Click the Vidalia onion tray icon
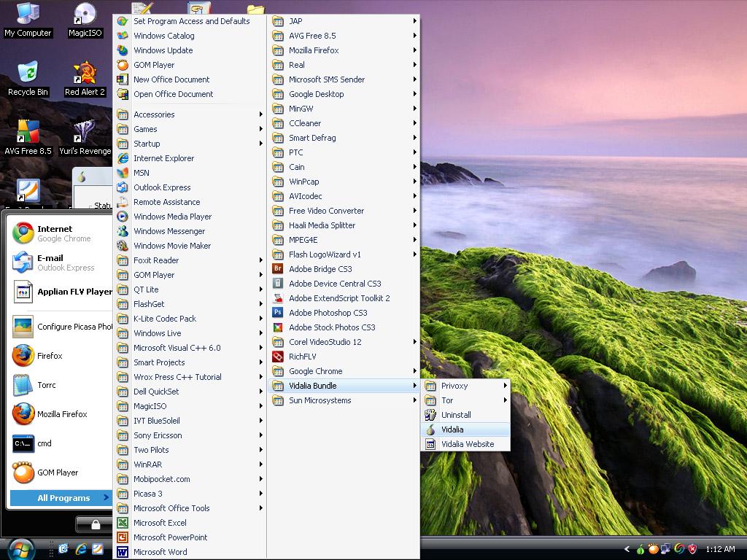 (640, 549)
